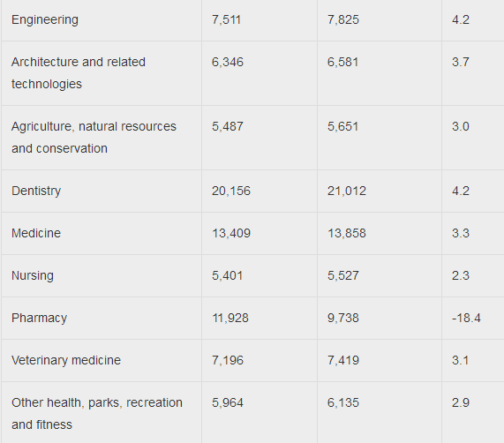Image resolution: width=504 pixels, height=443 pixels.
Task: Select the Dentistry row label
Action: coord(36,191)
